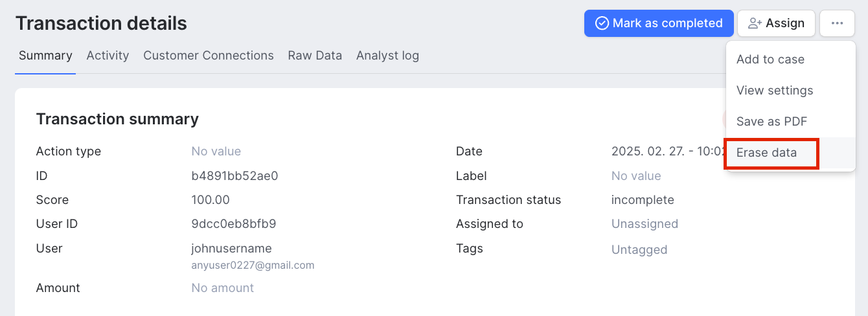
Task: Open the Activity tab
Action: (x=108, y=56)
